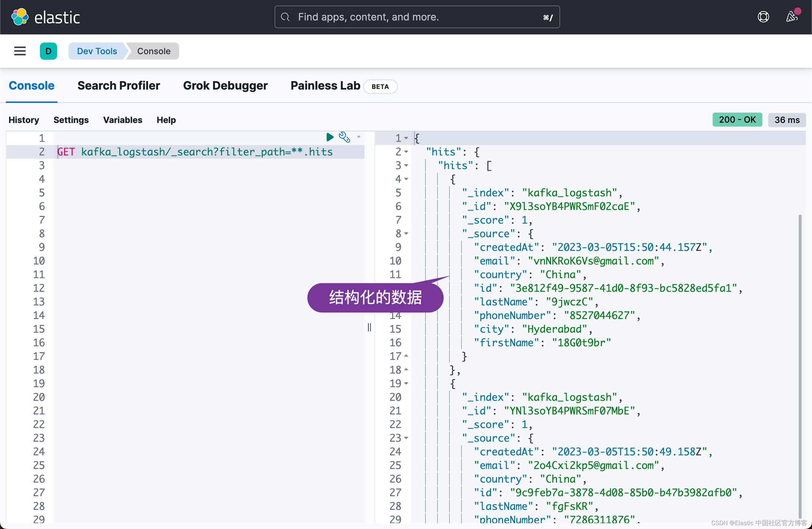Image resolution: width=812 pixels, height=529 pixels.
Task: Open the help lifebuoy icon
Action: (x=763, y=17)
